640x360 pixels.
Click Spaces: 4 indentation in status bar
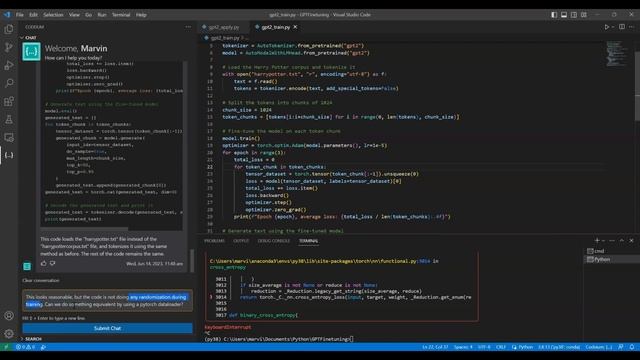pyautogui.click(x=463, y=347)
